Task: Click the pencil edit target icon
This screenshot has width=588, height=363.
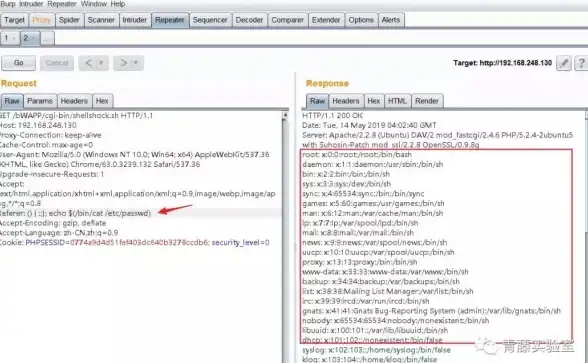Action: 564,63
